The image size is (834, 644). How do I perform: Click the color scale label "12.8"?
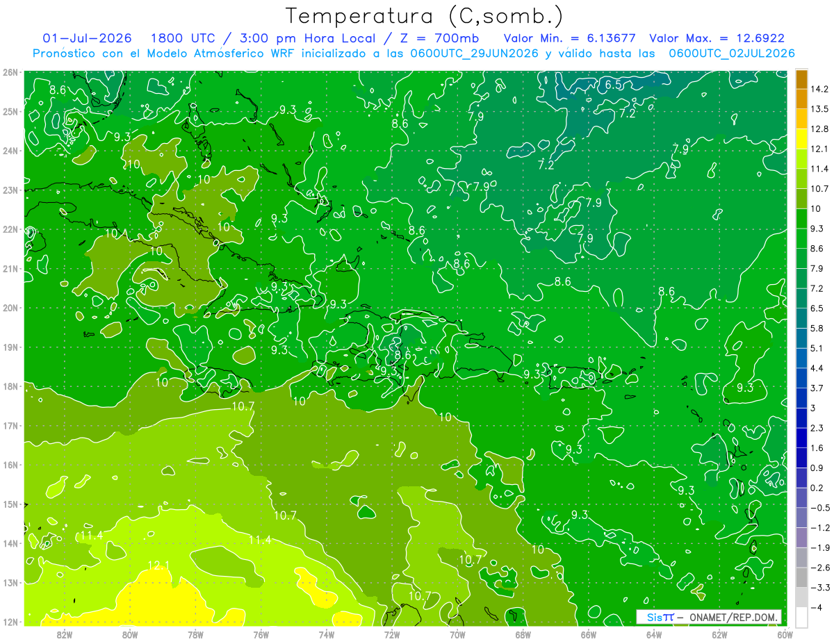(x=819, y=129)
